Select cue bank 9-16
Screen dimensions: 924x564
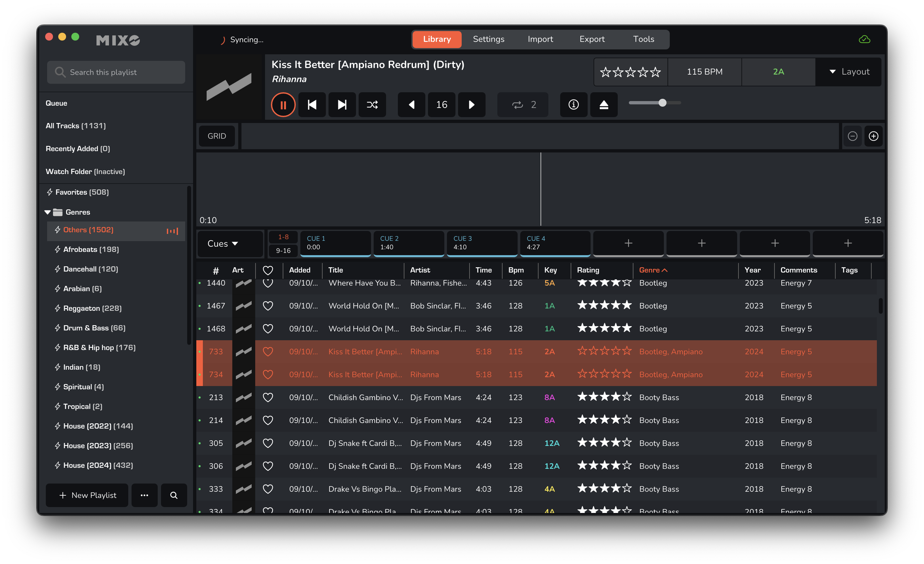283,251
